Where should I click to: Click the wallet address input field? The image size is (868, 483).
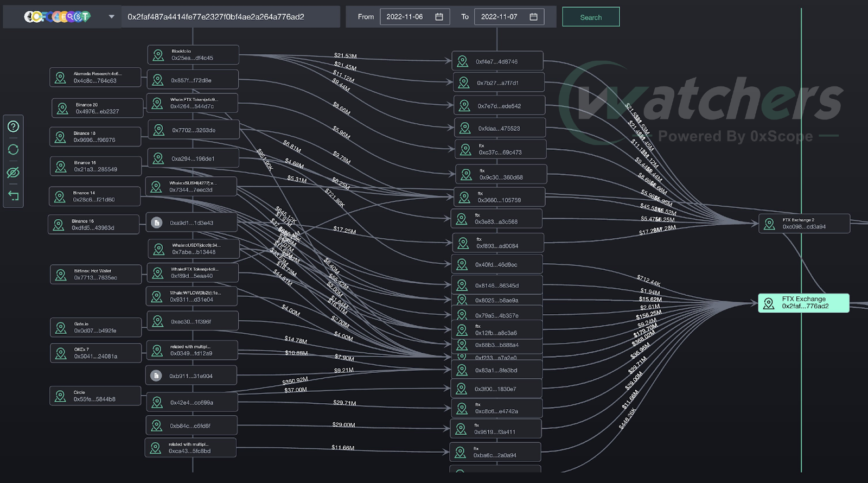pos(231,17)
